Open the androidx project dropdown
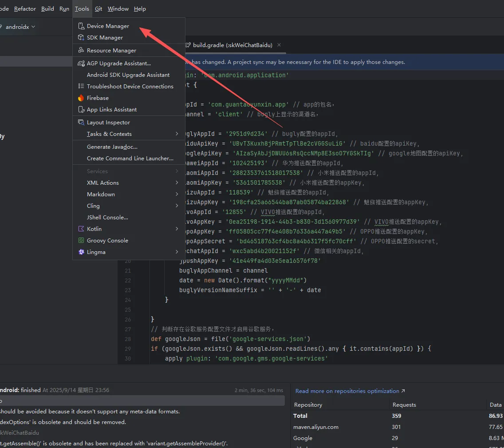Viewport: 504px width, 448px height. click(20, 27)
